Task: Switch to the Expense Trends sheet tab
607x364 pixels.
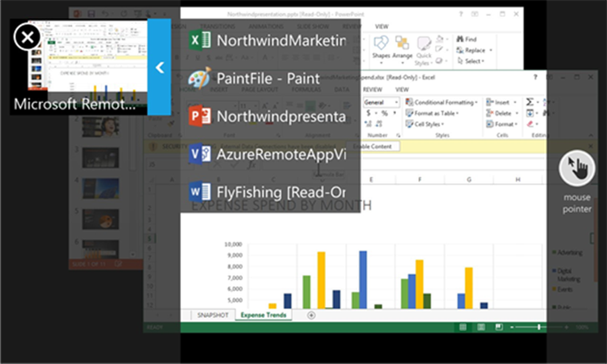Action: (262, 315)
